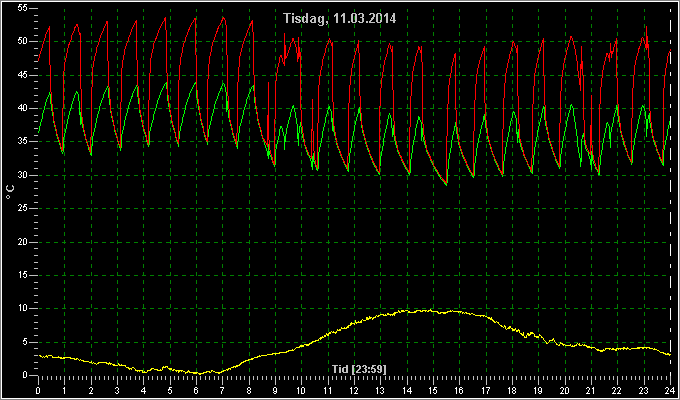680x400 pixels.
Task: Click the 45 value on temperature axis
Action: click(x=23, y=75)
